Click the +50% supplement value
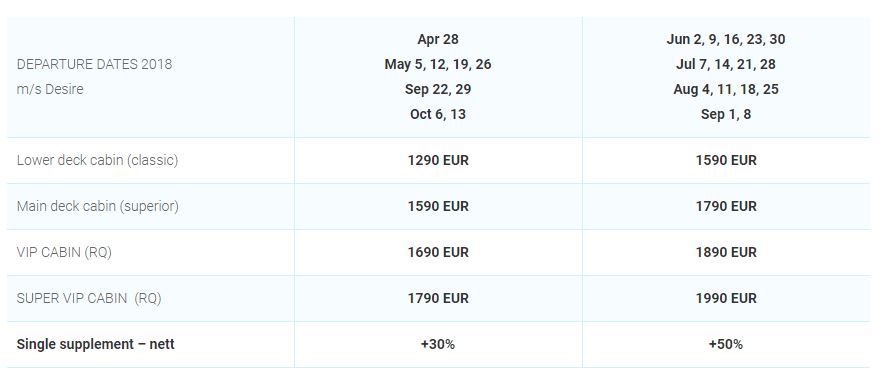This screenshot has width=884, height=384. (726, 344)
